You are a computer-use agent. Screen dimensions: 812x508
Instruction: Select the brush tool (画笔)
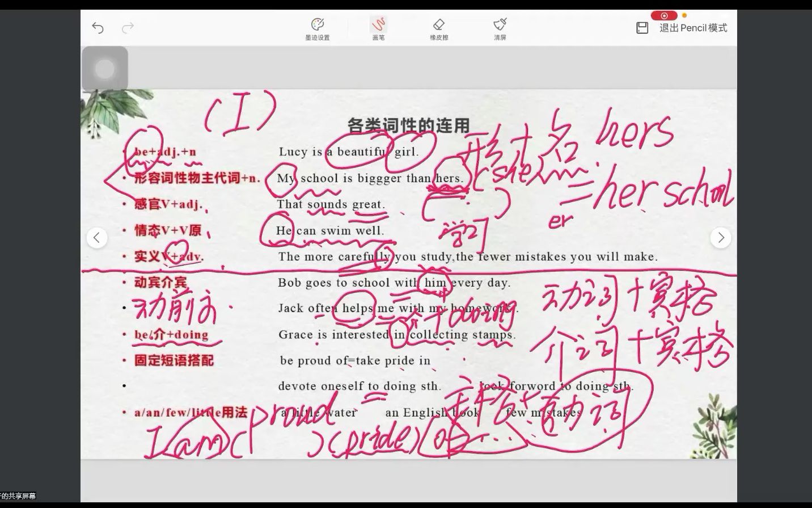coord(378,29)
